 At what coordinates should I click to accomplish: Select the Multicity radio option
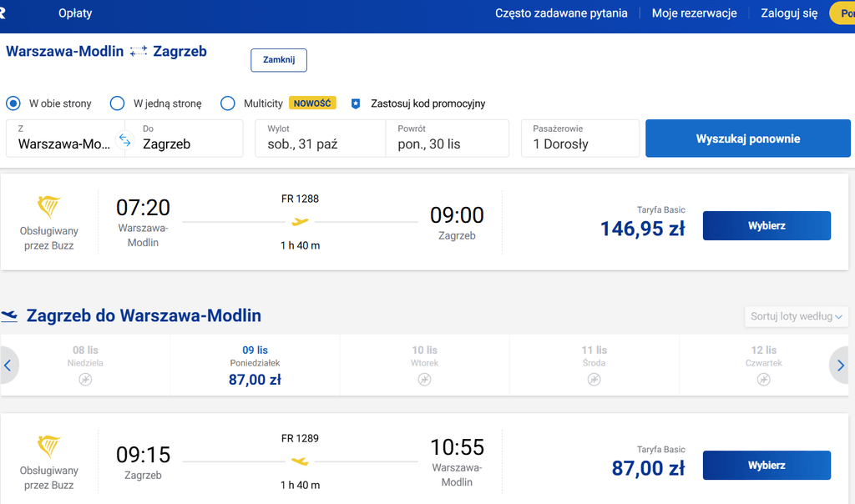tap(227, 103)
